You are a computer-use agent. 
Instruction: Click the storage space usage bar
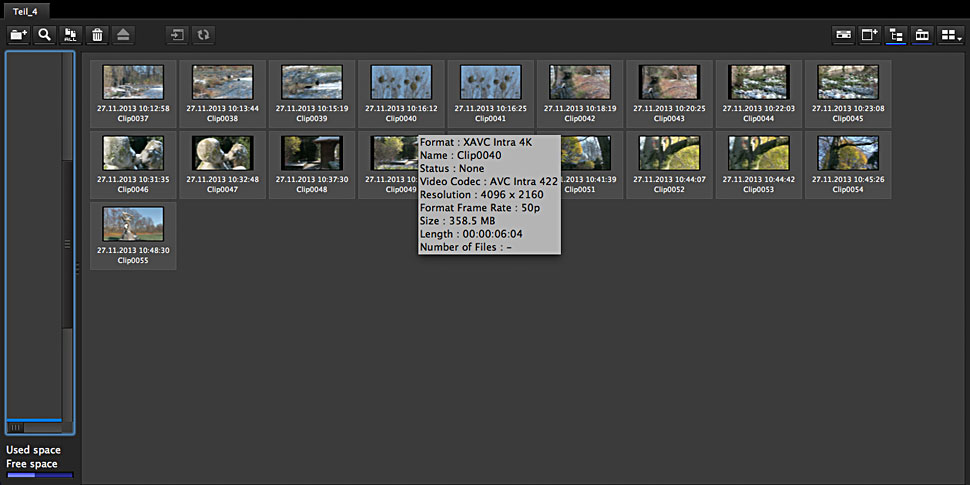[x=39, y=476]
